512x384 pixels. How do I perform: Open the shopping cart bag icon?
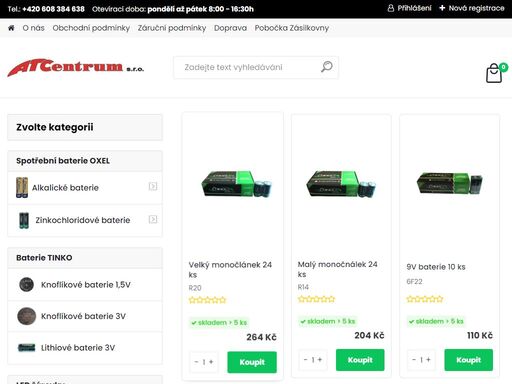[x=494, y=73]
